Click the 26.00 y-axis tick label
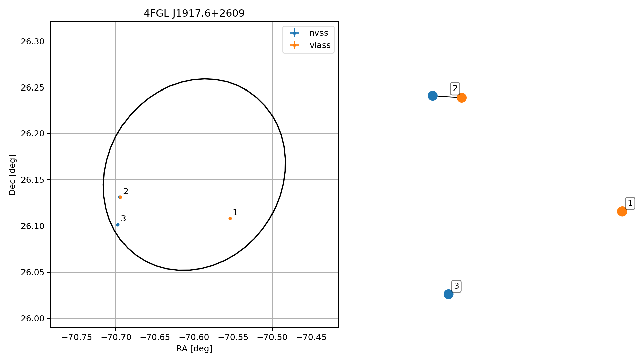This screenshot has width=644, height=362. coord(33,319)
